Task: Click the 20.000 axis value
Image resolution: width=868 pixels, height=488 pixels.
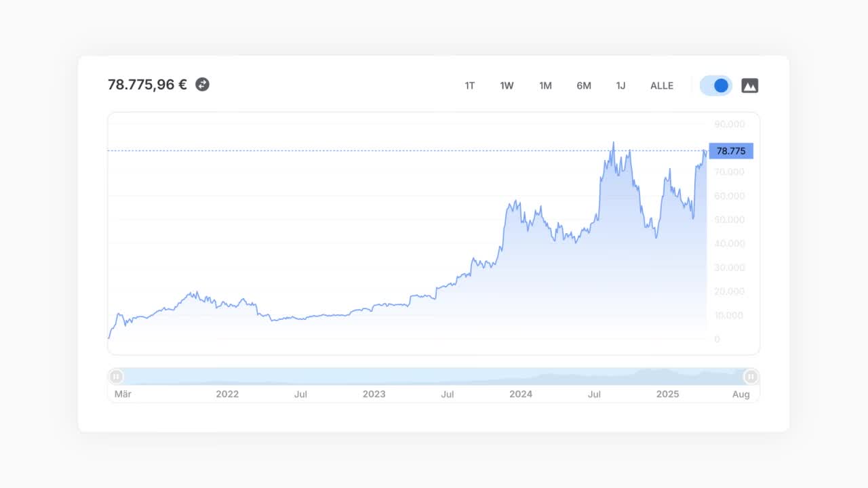Action: click(x=730, y=291)
